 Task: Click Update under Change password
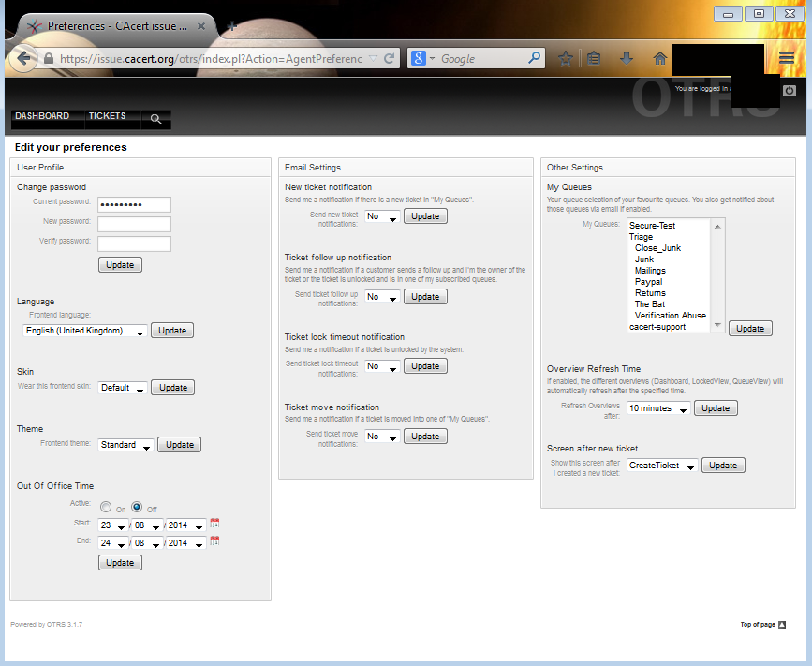[120, 265]
